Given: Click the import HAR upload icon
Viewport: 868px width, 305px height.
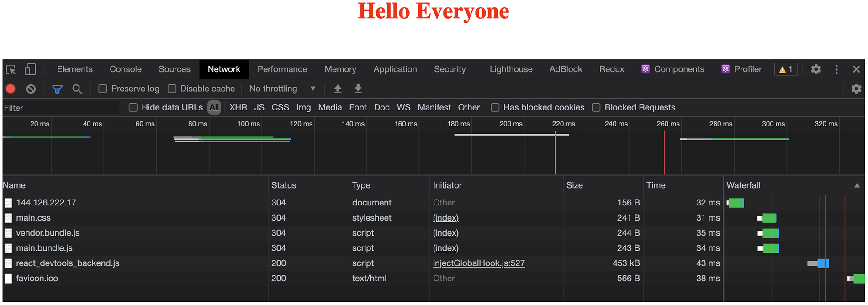Looking at the screenshot, I should tap(338, 89).
